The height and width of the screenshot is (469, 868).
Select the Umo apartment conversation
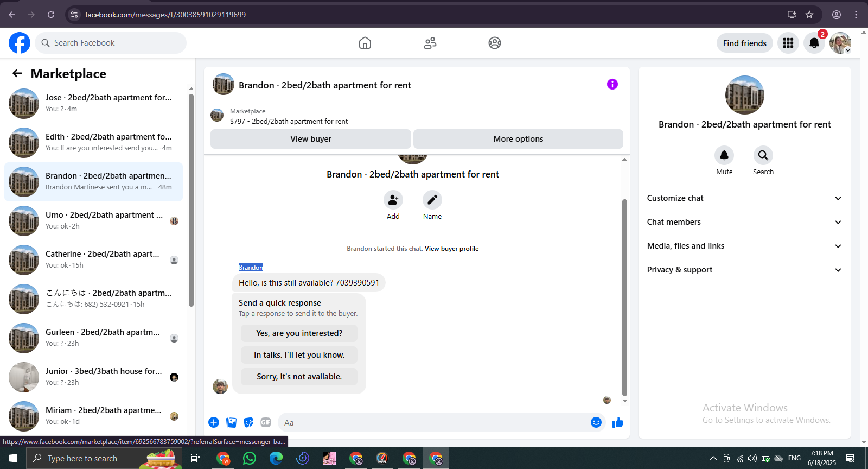point(93,221)
